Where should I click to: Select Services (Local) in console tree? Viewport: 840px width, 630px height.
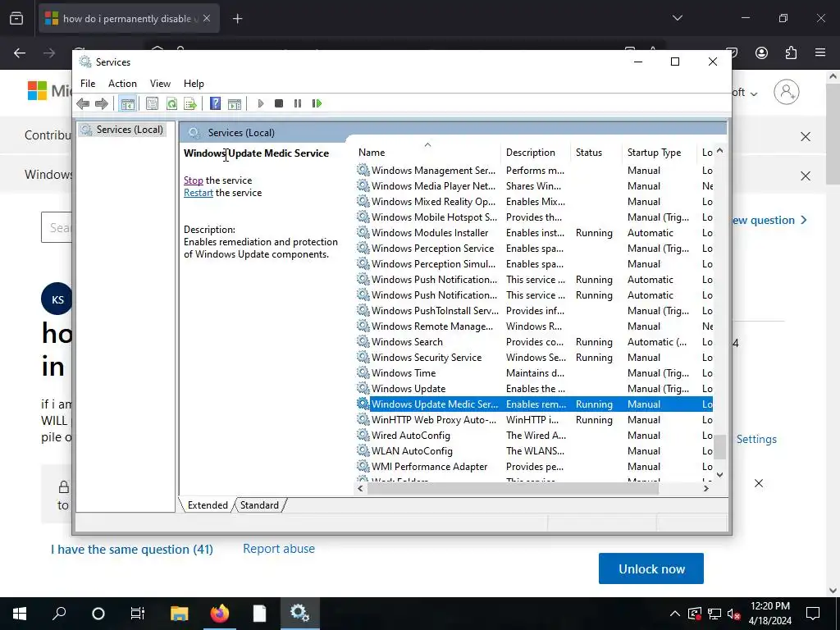pyautogui.click(x=123, y=130)
